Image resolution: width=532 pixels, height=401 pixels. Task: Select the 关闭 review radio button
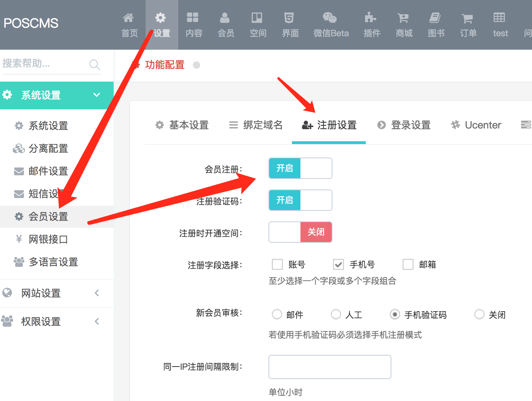coord(479,314)
